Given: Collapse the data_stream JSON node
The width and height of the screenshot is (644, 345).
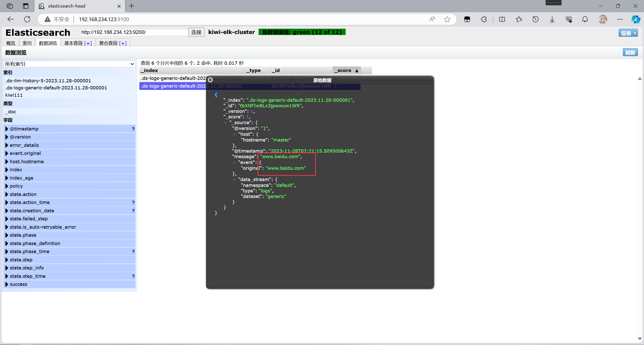Looking at the screenshot, I should coord(234,180).
